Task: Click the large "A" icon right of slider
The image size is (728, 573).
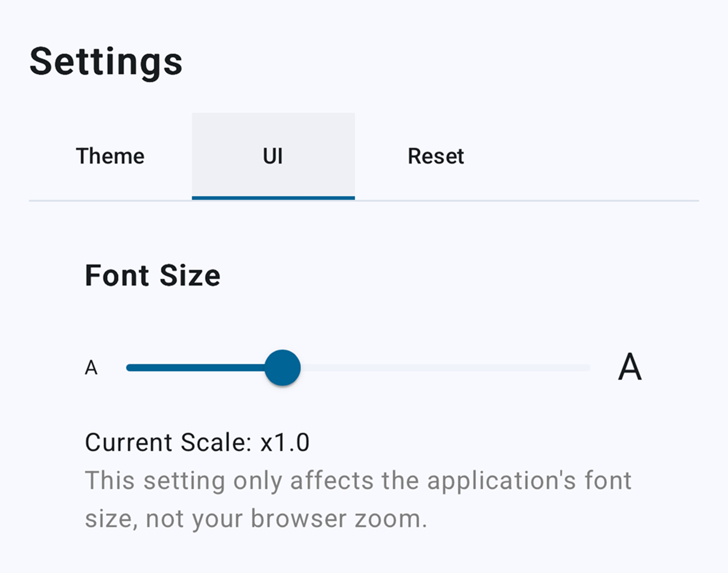Action: pos(630,367)
